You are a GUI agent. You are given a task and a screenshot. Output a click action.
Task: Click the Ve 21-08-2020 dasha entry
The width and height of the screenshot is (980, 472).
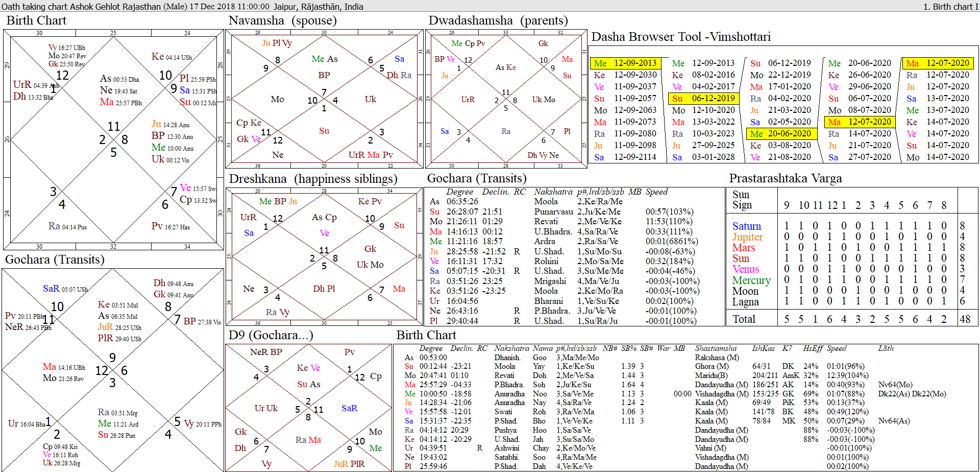[x=780, y=157]
